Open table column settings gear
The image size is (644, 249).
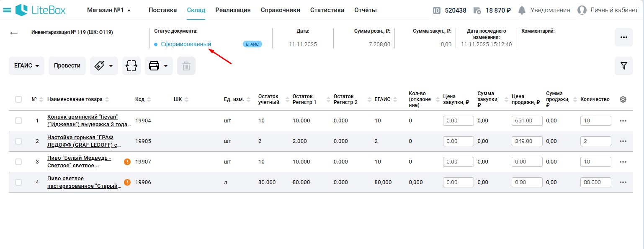point(623,99)
